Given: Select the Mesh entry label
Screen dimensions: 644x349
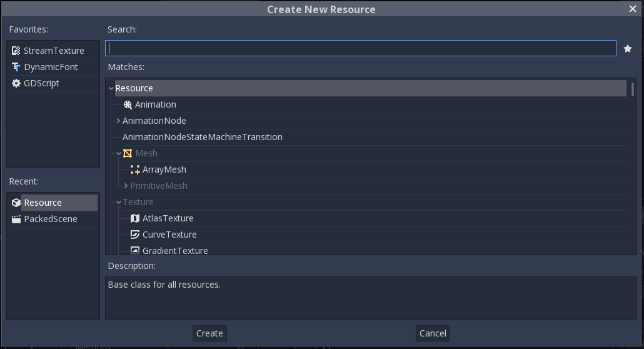Looking at the screenshot, I should 146,153.
